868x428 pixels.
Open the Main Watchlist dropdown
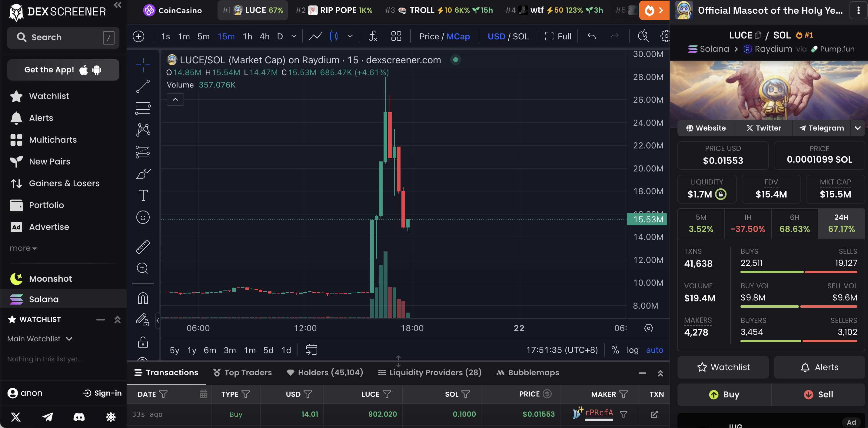[40, 339]
